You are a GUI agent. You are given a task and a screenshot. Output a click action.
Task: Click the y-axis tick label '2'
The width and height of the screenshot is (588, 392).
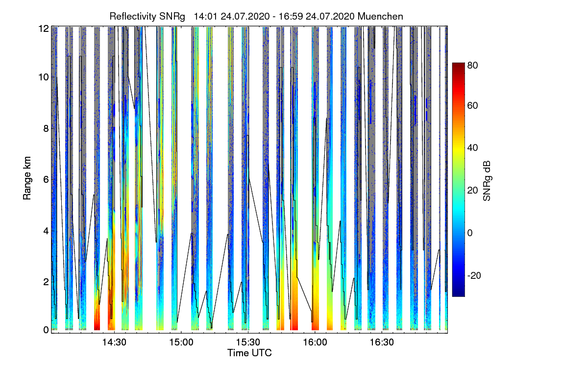(x=46, y=281)
